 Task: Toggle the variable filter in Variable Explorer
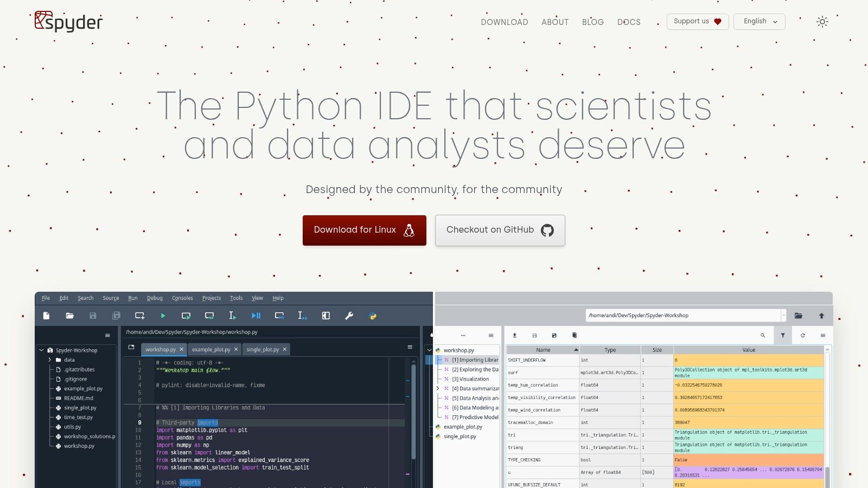[783, 335]
